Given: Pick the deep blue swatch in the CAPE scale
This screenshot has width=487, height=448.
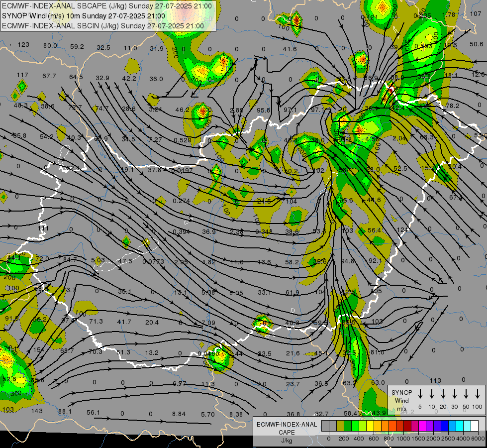Looking at the screenshot, I should [444, 426].
